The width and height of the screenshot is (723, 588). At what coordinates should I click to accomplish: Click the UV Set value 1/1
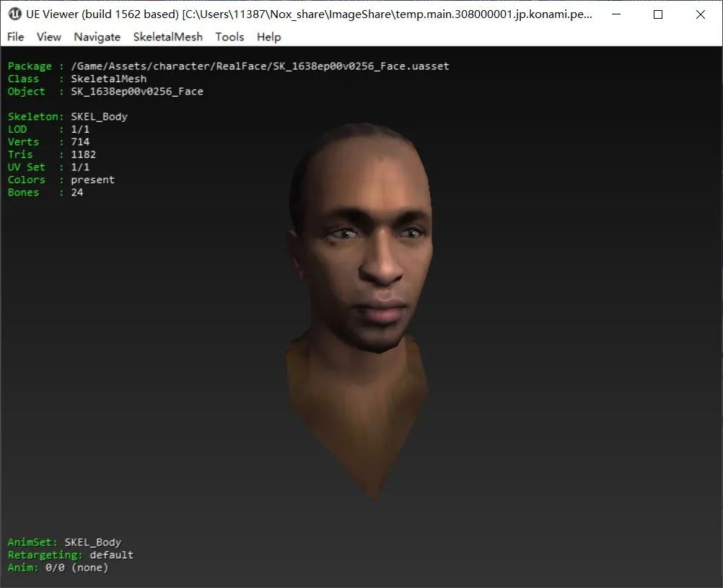pos(80,167)
